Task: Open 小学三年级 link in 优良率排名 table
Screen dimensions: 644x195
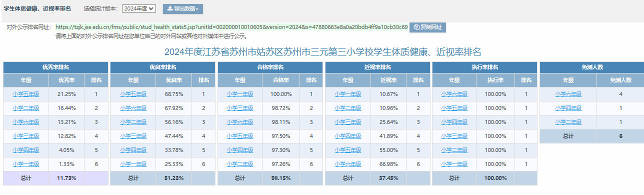Action: click(133, 136)
